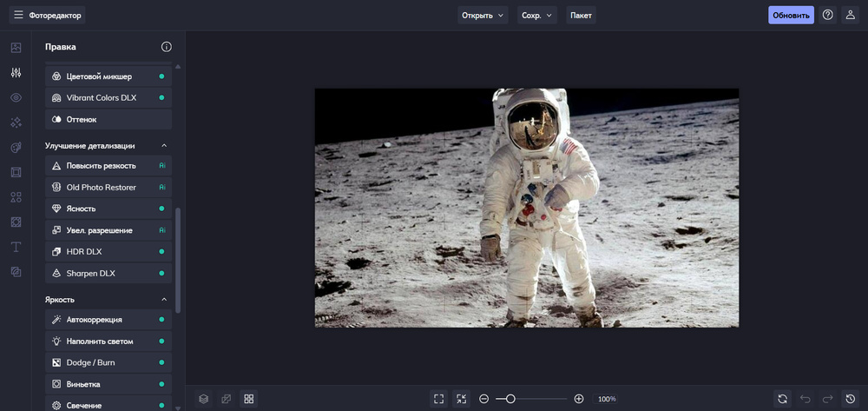Open the Сохр. dropdown menu
Screen dimensions: 868x411
536,15
